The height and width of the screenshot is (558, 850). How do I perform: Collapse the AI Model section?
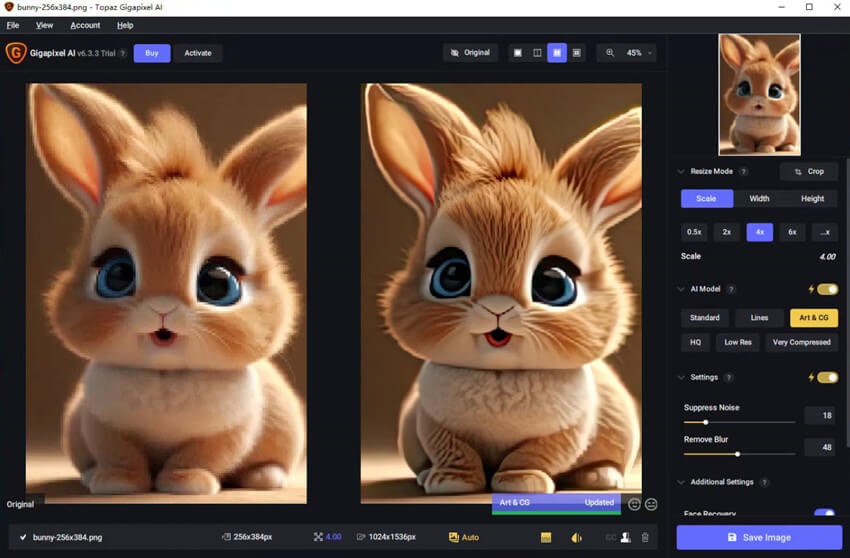tap(681, 289)
